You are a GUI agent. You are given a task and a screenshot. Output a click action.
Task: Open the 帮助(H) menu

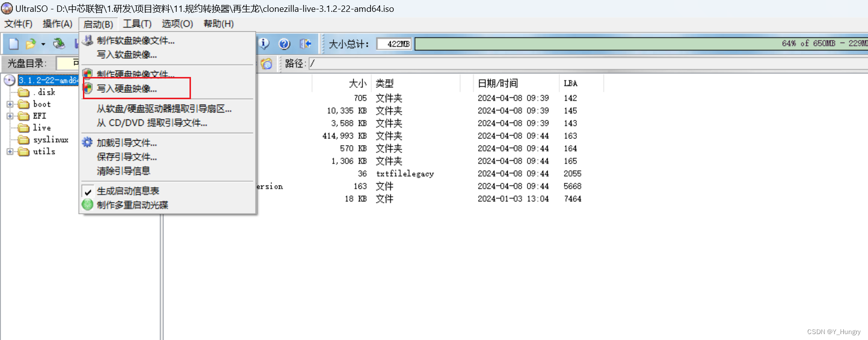pos(219,24)
